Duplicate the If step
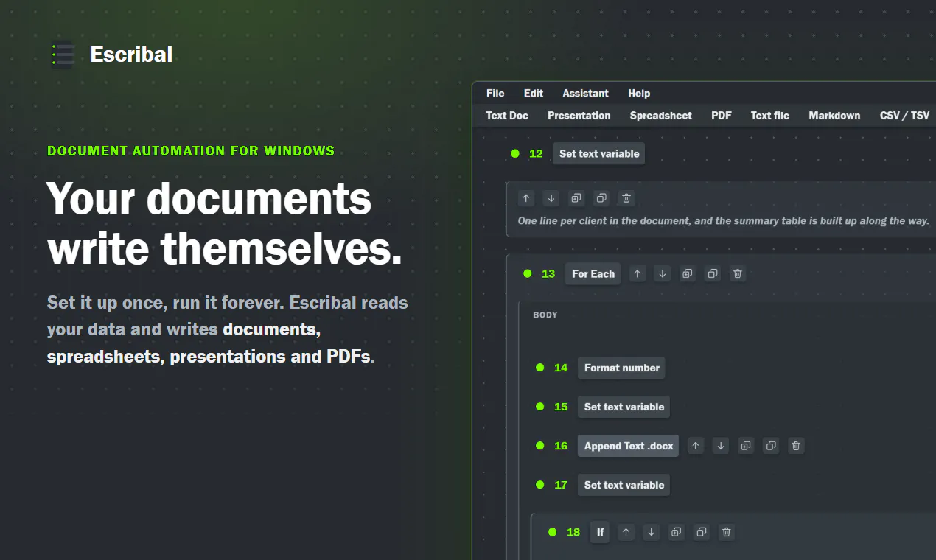Image resolution: width=936 pixels, height=560 pixels. (x=676, y=532)
